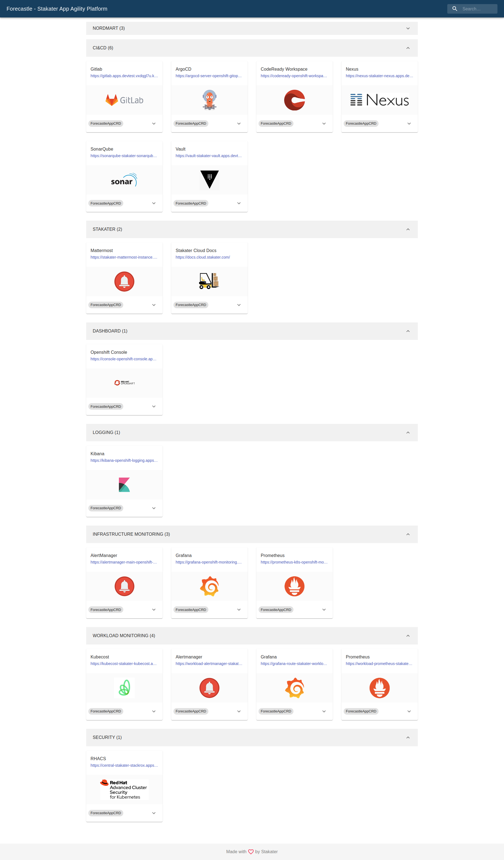Viewport: 504px width, 860px height.
Task: Expand the NORDMART section
Action: coord(408,28)
